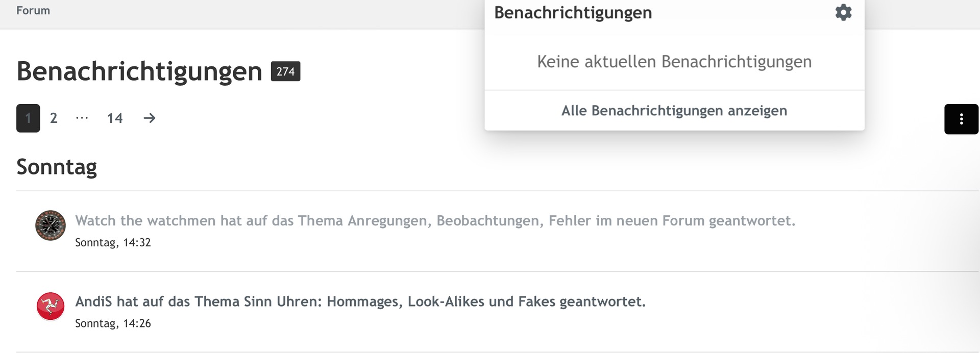The image size is (980, 353).
Task: Show all via Alle Benachrichtigungen anzeigen
Action: pos(674,111)
